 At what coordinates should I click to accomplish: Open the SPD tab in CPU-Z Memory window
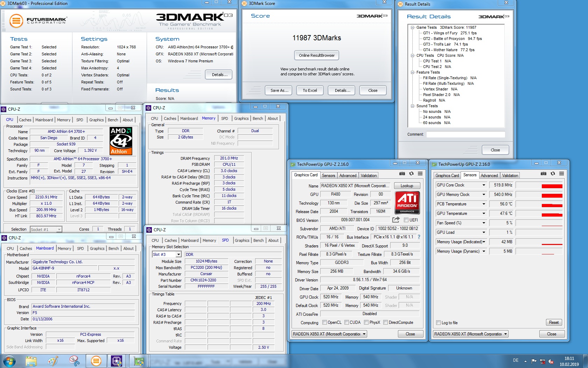[x=225, y=118]
